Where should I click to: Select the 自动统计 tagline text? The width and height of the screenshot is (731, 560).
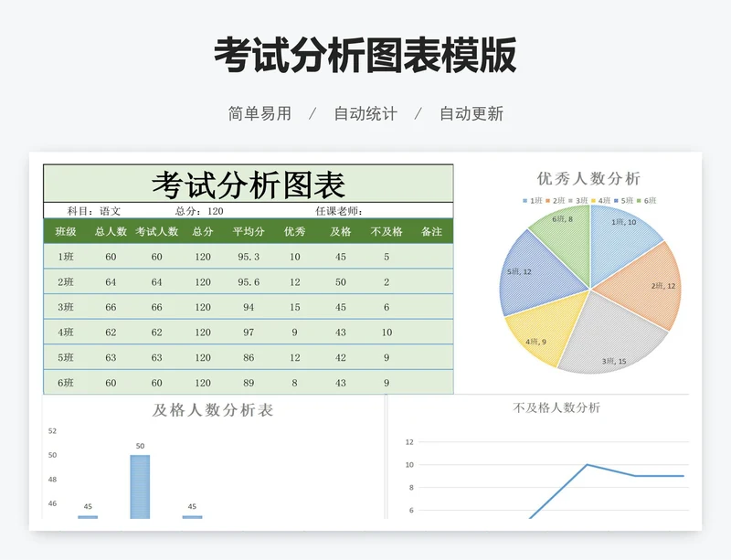point(365,114)
